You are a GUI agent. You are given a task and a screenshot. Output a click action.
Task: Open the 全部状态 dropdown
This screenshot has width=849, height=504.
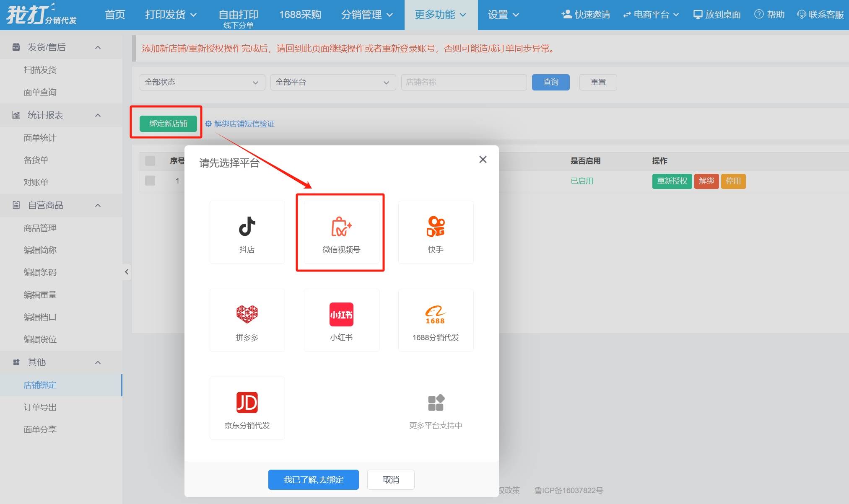[203, 82]
